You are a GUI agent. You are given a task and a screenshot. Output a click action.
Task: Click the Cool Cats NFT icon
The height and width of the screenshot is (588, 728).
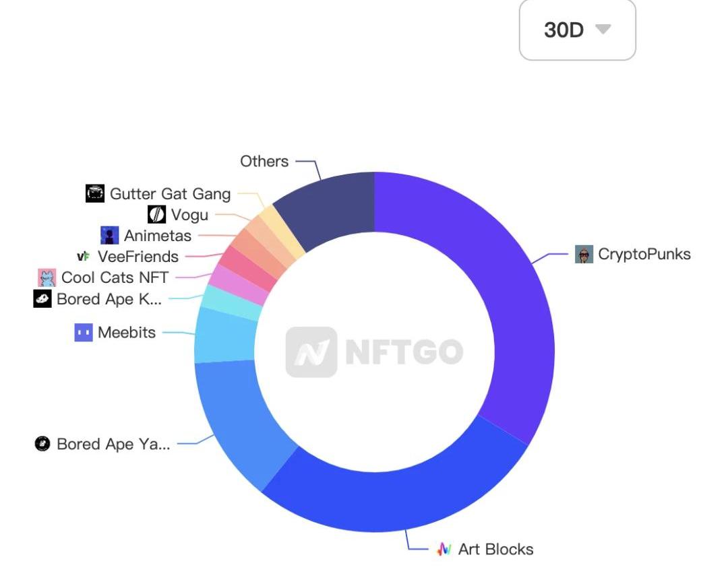click(x=47, y=277)
